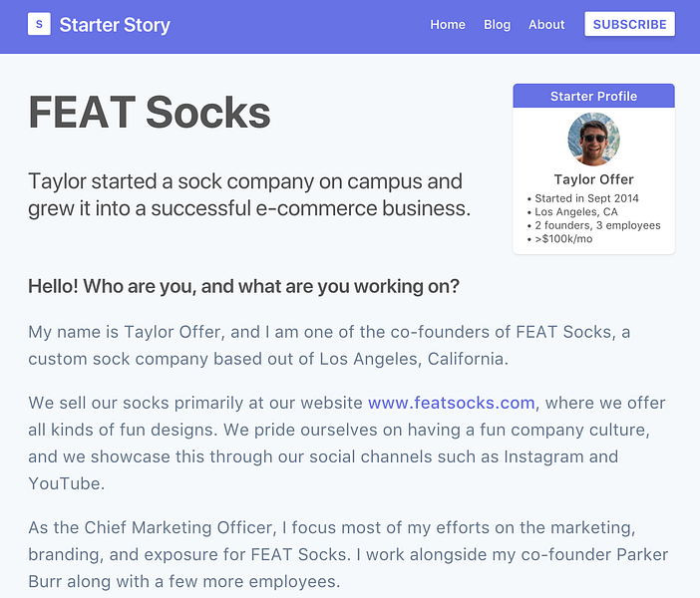Click the FEAT Socks page heading
This screenshot has height=598, width=700.
pyautogui.click(x=150, y=113)
